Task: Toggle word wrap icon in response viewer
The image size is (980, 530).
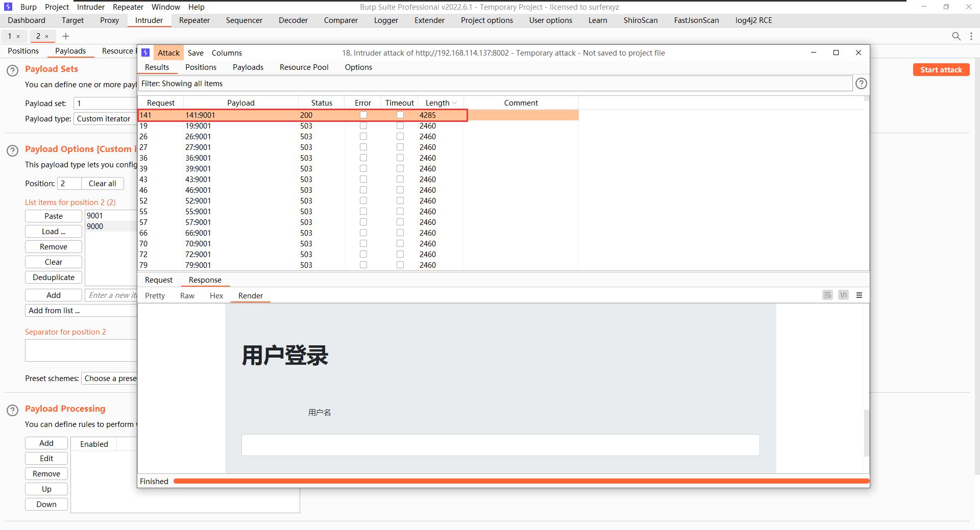Action: tap(827, 295)
